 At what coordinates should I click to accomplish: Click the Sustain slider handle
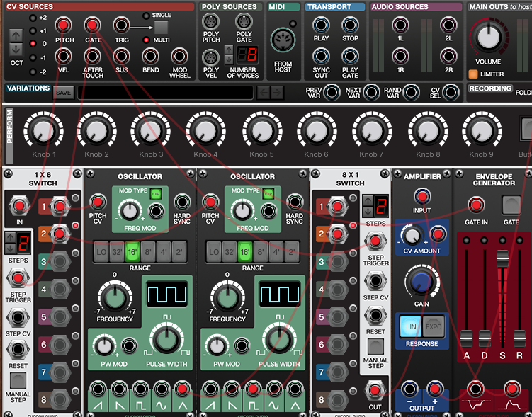[x=502, y=258]
